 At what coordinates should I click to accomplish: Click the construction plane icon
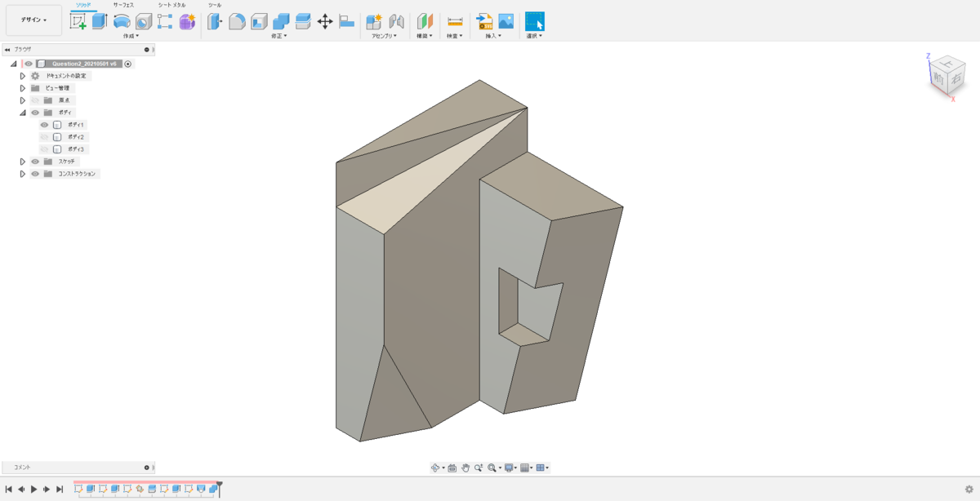click(x=425, y=21)
